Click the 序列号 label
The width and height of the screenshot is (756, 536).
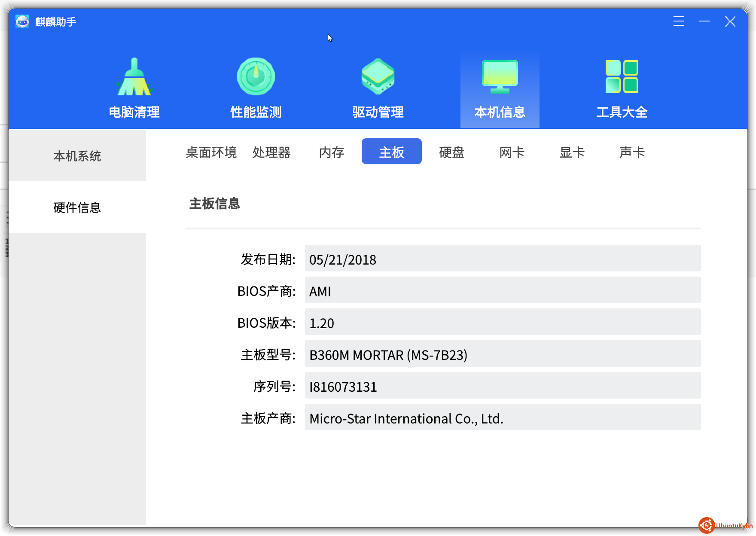(x=274, y=386)
